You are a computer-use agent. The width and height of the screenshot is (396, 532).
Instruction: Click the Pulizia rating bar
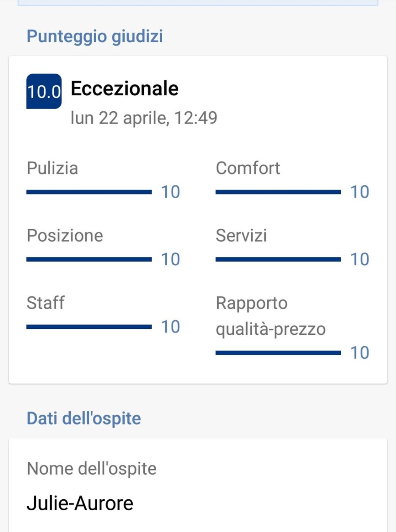[x=89, y=192]
